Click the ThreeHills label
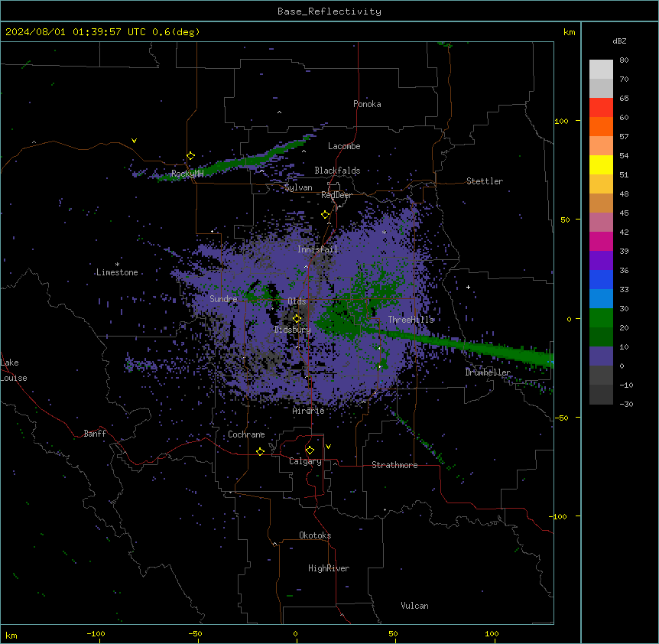Viewport: 659px width, 644px height. [411, 320]
